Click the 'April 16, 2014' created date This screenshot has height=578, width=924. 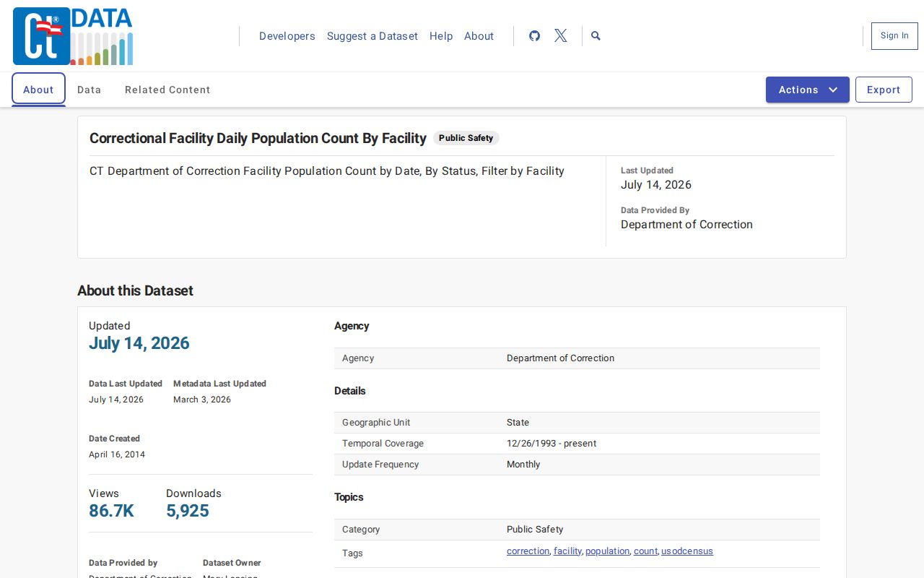[117, 454]
